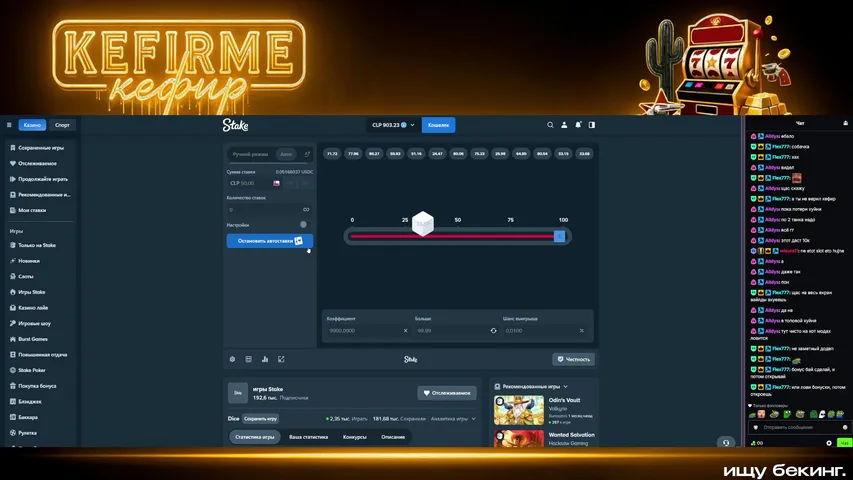Click the Только на Stake sidebar icon
The width and height of the screenshot is (853, 480).
13,245
